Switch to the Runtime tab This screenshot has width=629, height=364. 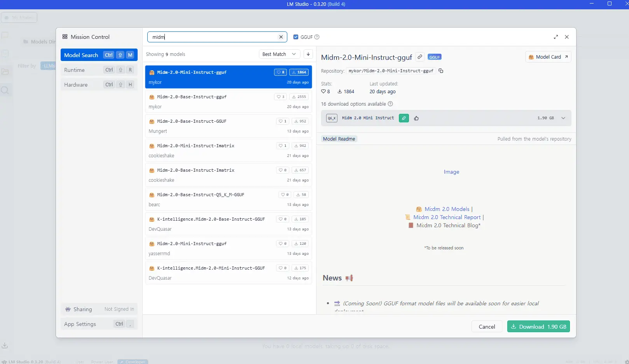pos(99,70)
